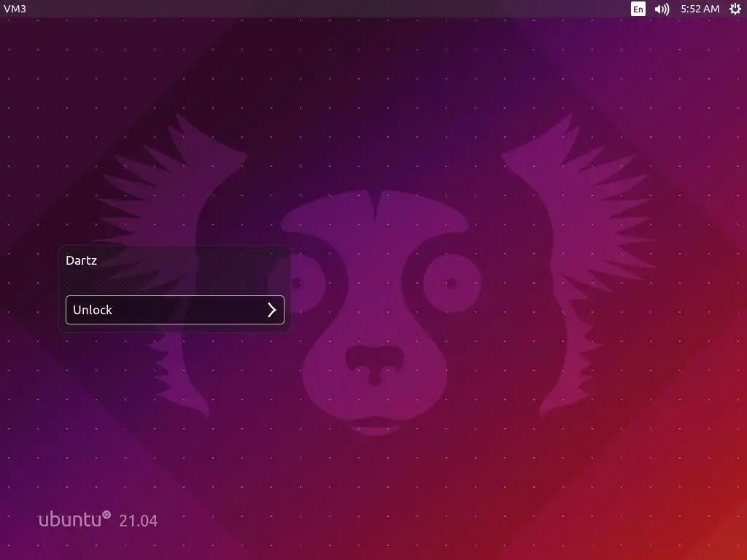Open the En keyboard layout indicator

(x=638, y=9)
